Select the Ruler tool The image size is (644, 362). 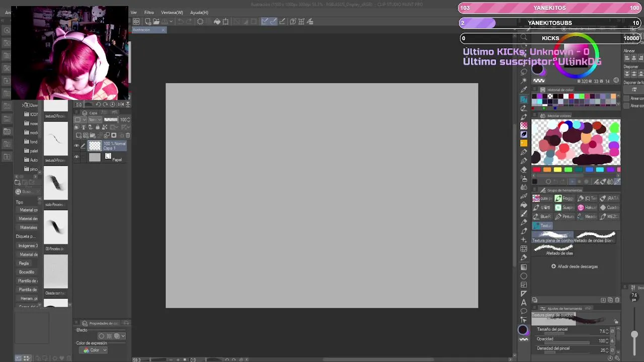(x=524, y=294)
